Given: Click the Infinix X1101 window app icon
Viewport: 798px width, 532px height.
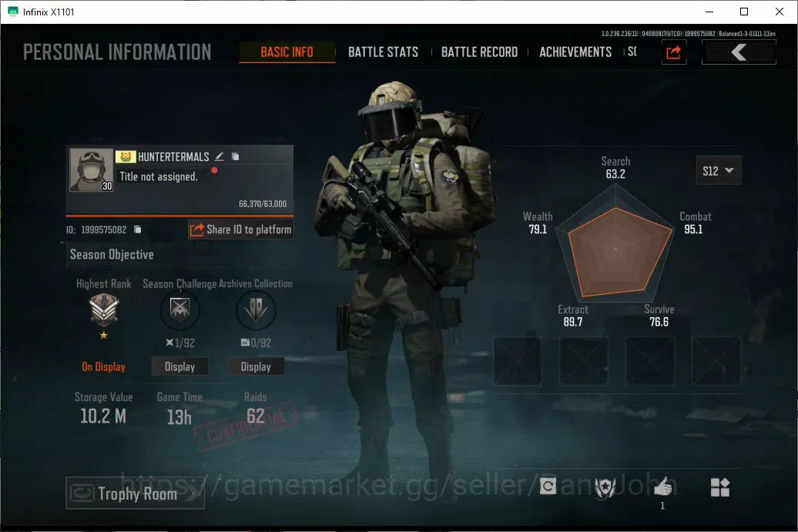Looking at the screenshot, I should coord(13,12).
